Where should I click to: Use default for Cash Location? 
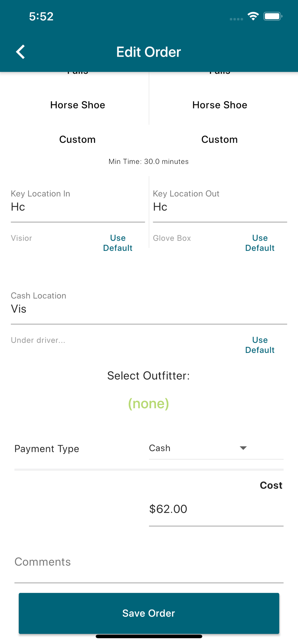[260, 345]
